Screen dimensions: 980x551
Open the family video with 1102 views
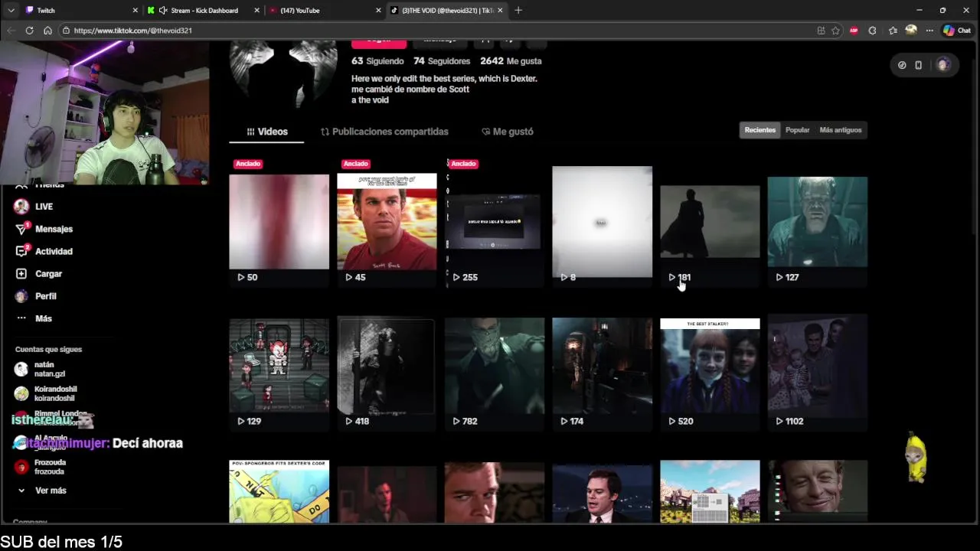[x=817, y=366]
